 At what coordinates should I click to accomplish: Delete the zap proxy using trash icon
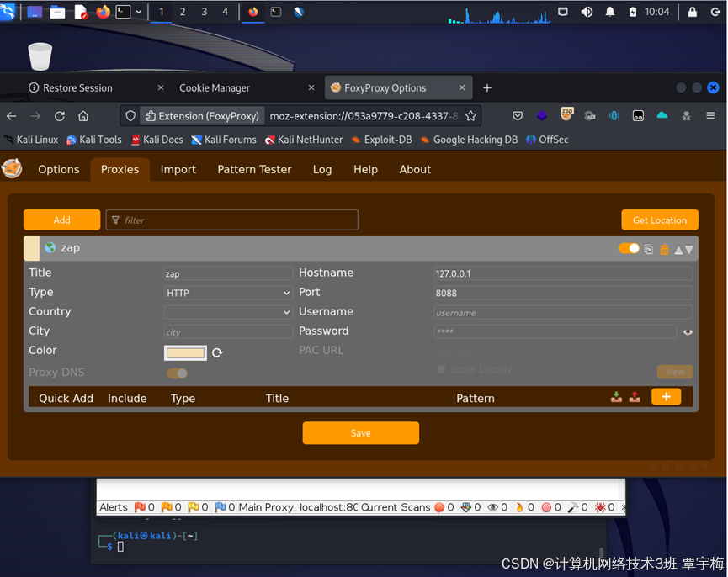tap(663, 248)
